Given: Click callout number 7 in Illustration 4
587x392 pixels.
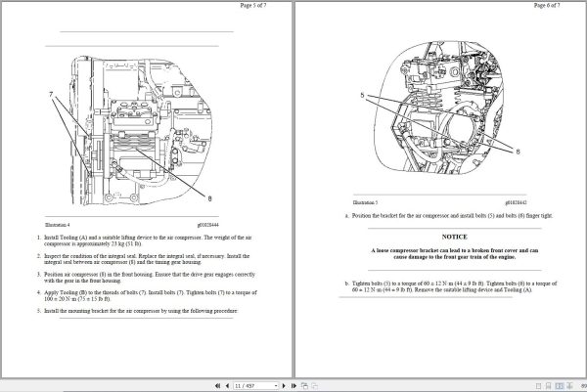Looking at the screenshot, I should pos(51,94).
